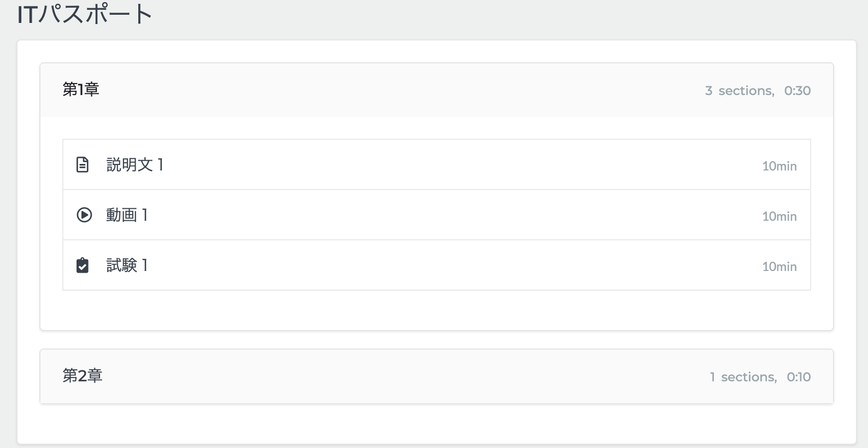Open the 動画 1 video section
Viewport: 868px width, 448px height.
(127, 215)
